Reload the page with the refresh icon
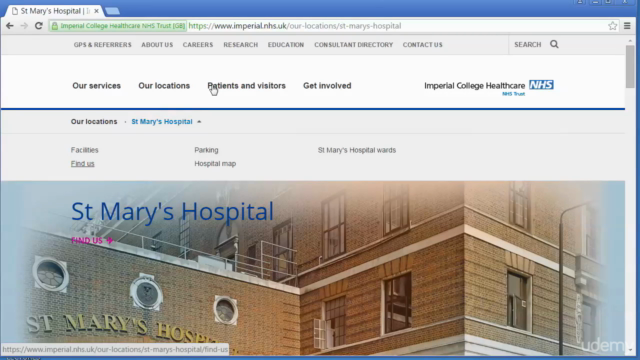Screen dimensions: 640x360 click(x=39, y=26)
